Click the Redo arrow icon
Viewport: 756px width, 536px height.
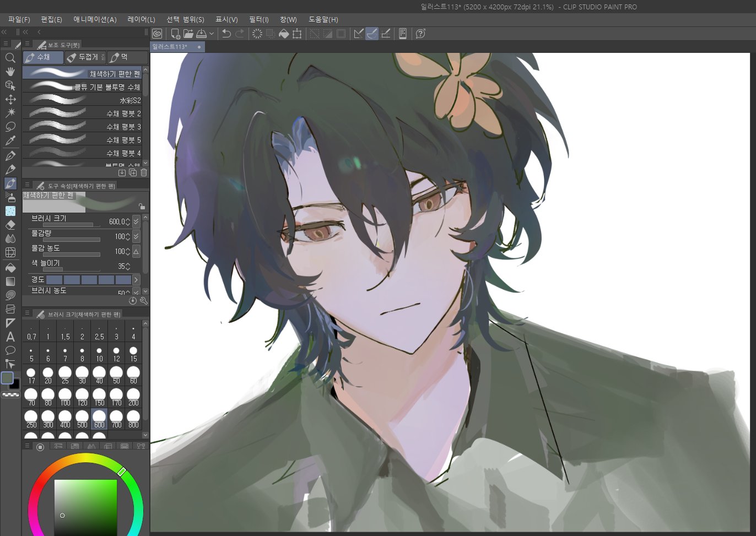(240, 34)
